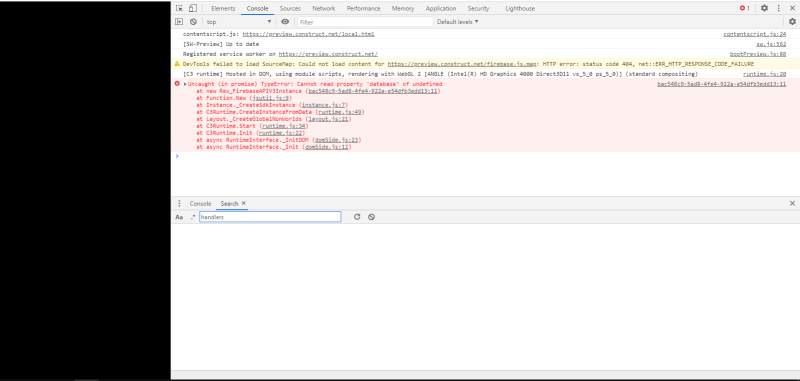The height and width of the screenshot is (381, 800).
Task: Open the instance.js:7 stack link
Action: (x=323, y=105)
